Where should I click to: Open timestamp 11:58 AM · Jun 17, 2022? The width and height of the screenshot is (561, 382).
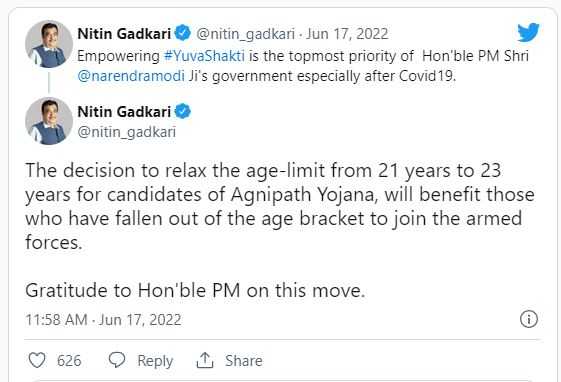coord(103,320)
